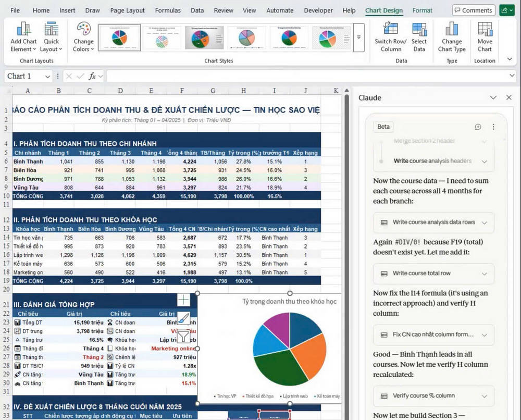The height and width of the screenshot is (420, 521).
Task: Click the Vũng Tàu branch cell
Action: pos(28,188)
